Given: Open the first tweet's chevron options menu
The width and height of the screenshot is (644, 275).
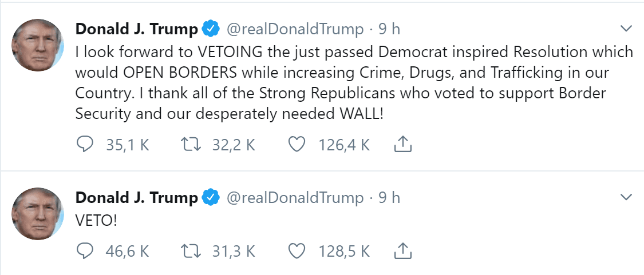Looking at the screenshot, I should 626,29.
